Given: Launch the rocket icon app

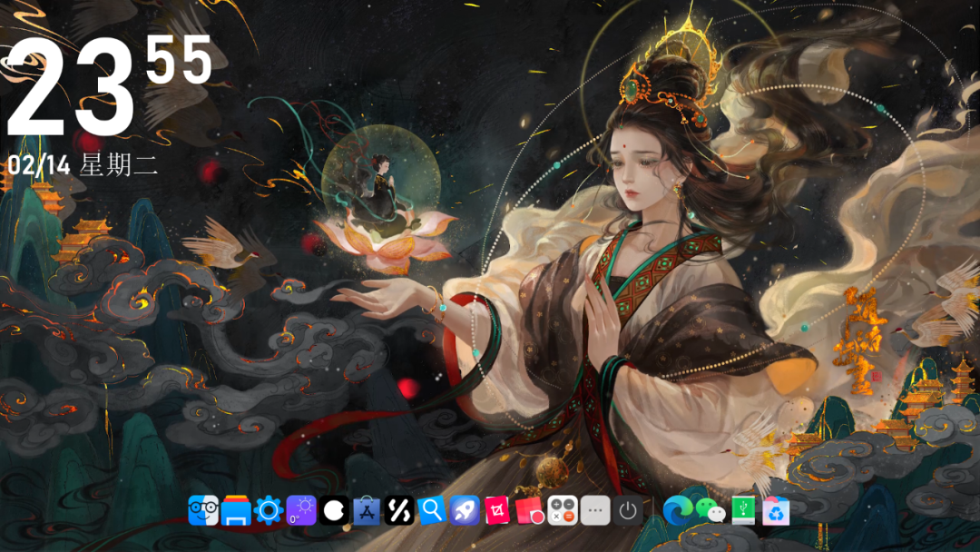Looking at the screenshot, I should [465, 510].
